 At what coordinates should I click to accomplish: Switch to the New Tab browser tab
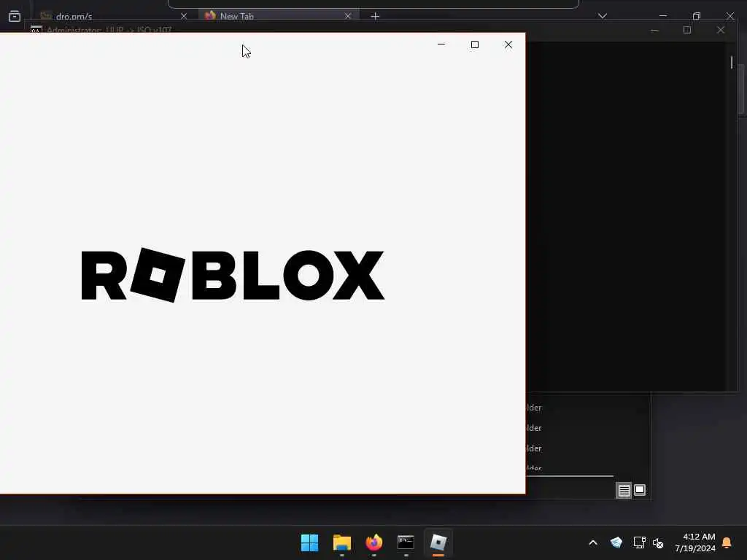tap(279, 16)
